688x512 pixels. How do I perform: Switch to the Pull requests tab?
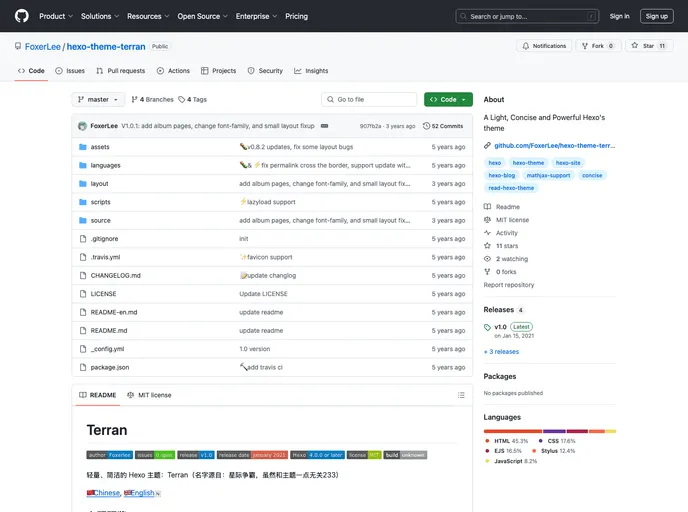121,71
